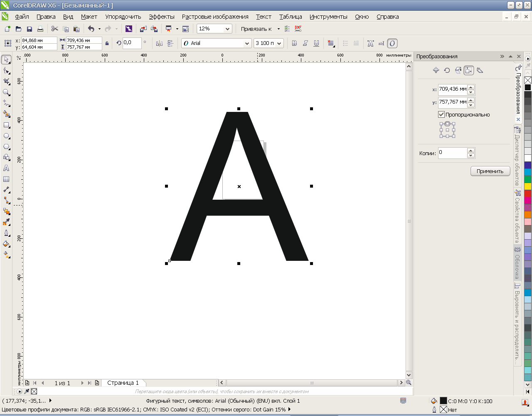Open the zoom level 12% dropdown
The image size is (532, 416).
[x=227, y=29]
